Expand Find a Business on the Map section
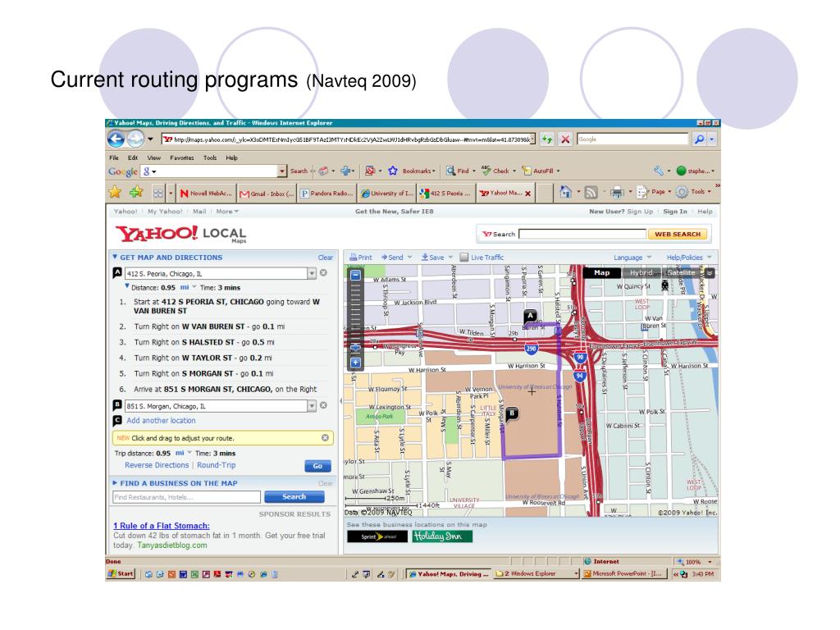 coord(115,482)
